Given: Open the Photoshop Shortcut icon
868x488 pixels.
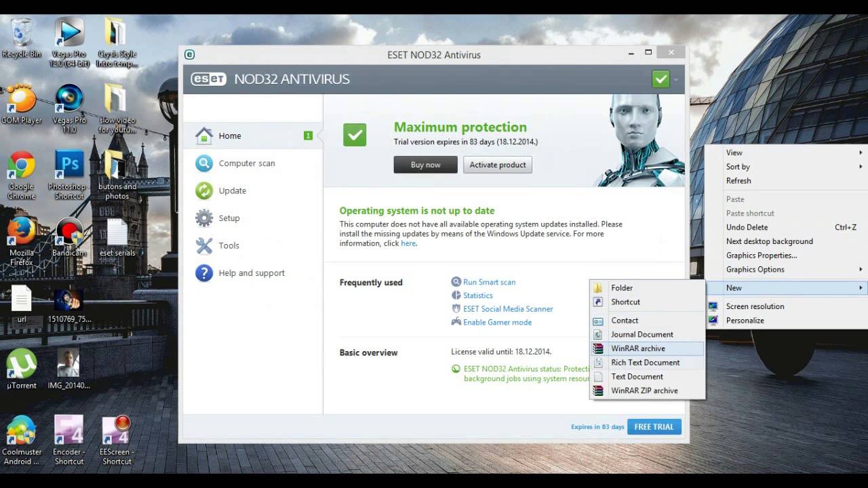Looking at the screenshot, I should click(69, 175).
